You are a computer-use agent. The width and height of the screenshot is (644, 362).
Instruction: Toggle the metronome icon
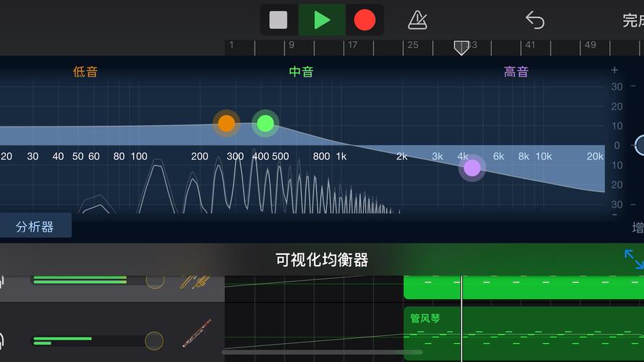pyautogui.click(x=418, y=20)
